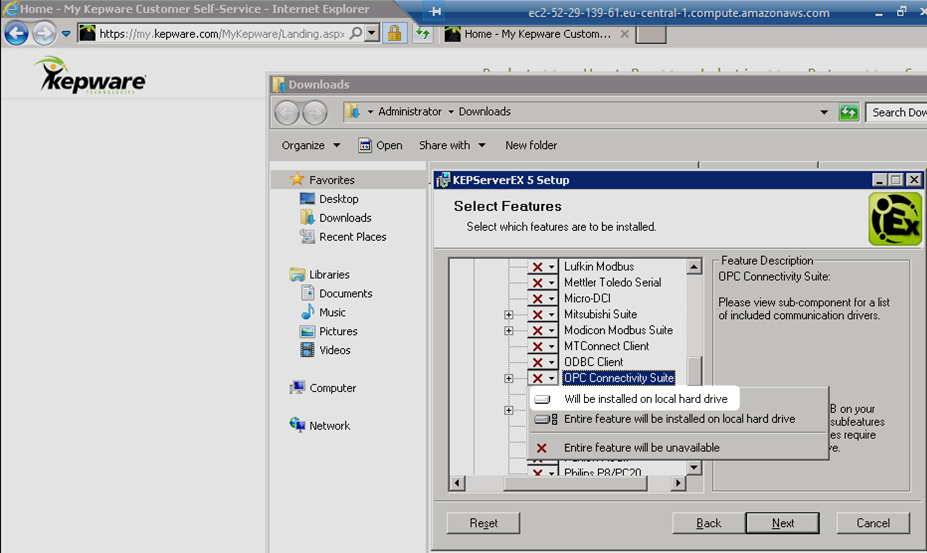Screen dimensions: 927x553
Task: Open the Organize menu
Action: pos(311,145)
